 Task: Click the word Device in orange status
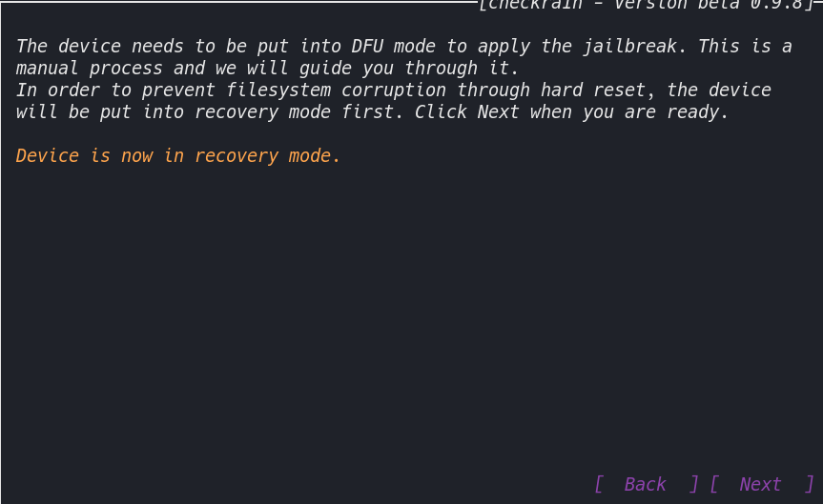click(48, 155)
